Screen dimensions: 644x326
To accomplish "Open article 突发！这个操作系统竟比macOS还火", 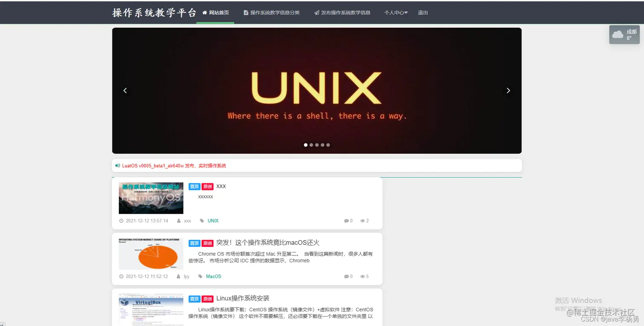I will click(268, 243).
